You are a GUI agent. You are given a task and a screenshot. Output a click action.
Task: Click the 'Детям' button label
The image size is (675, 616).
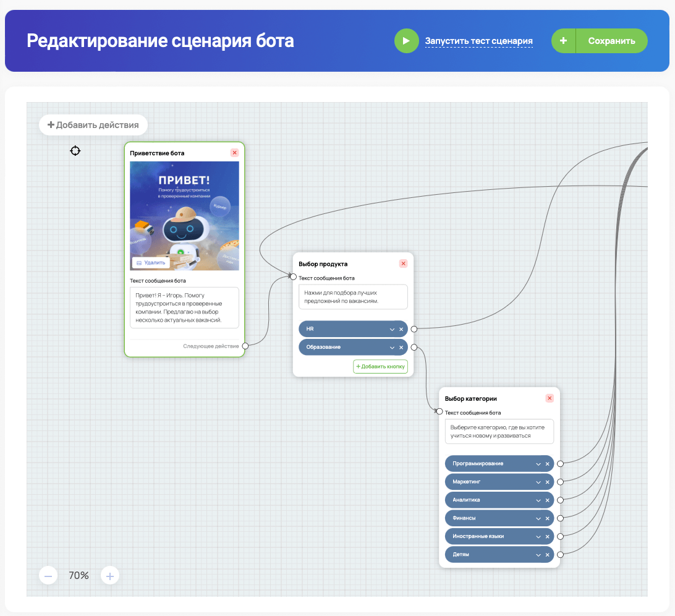461,554
